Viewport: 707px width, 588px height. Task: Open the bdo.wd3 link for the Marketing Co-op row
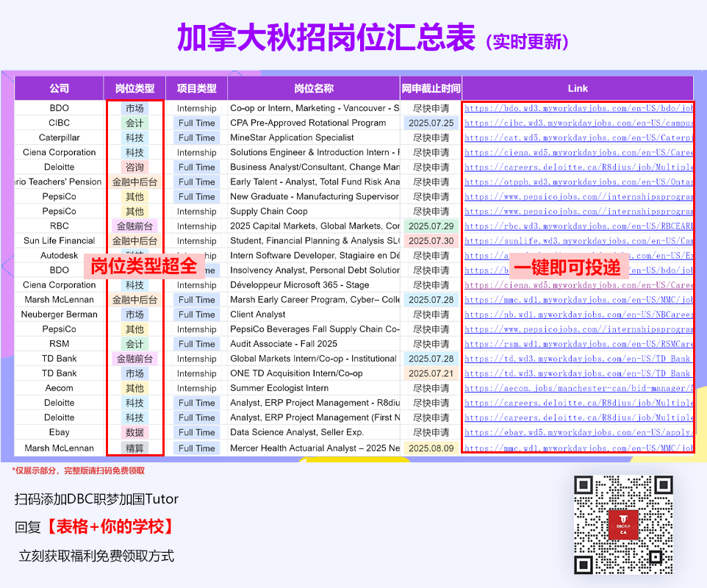pos(578,109)
